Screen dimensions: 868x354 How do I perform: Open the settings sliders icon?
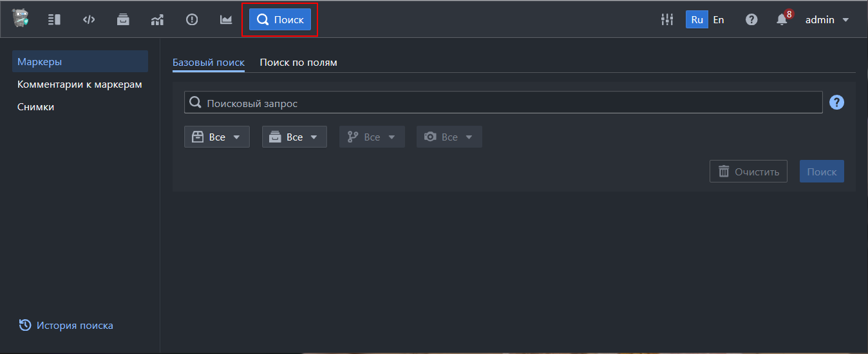(x=667, y=19)
